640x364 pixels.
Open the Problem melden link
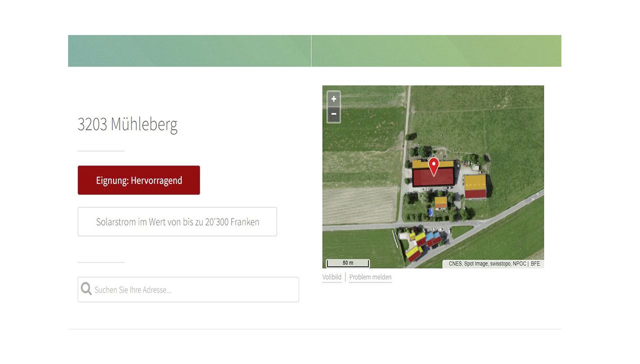370,277
